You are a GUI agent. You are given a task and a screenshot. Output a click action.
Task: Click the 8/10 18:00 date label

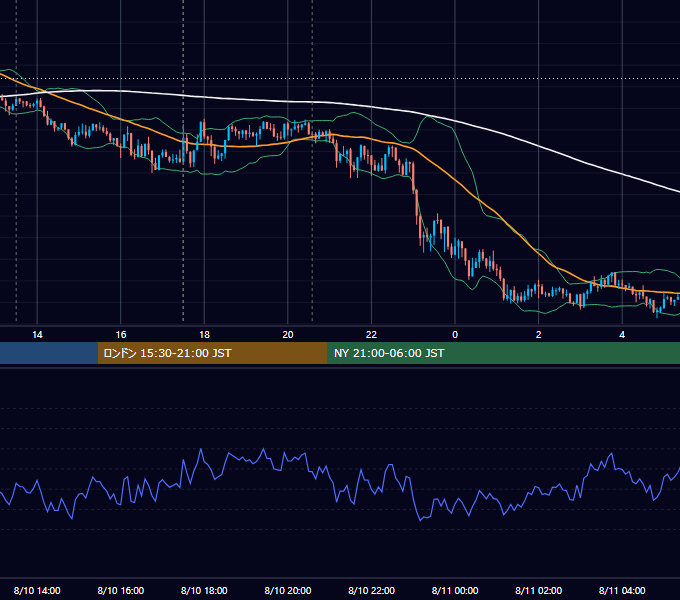click(x=204, y=590)
